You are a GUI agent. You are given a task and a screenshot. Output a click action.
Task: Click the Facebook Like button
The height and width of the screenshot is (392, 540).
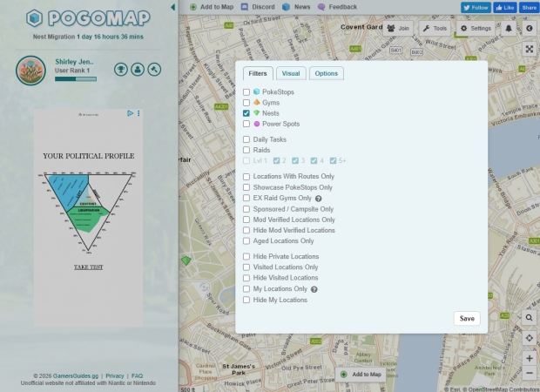tap(505, 8)
